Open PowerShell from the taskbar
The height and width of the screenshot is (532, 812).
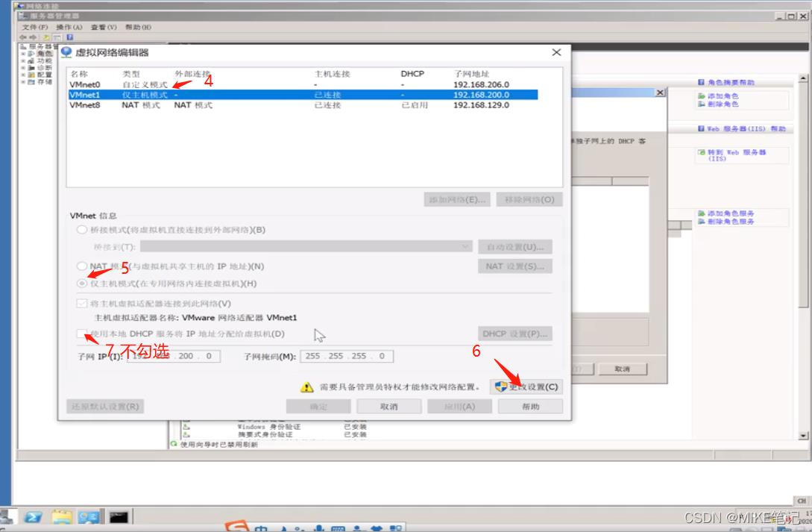(x=33, y=516)
